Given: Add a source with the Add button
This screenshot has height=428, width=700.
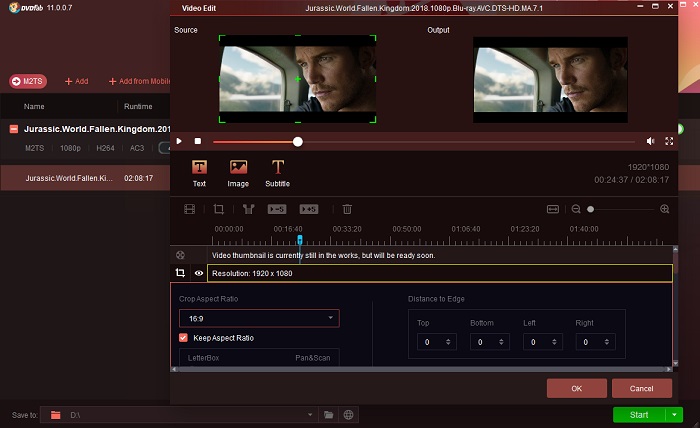Looking at the screenshot, I should click(x=76, y=81).
